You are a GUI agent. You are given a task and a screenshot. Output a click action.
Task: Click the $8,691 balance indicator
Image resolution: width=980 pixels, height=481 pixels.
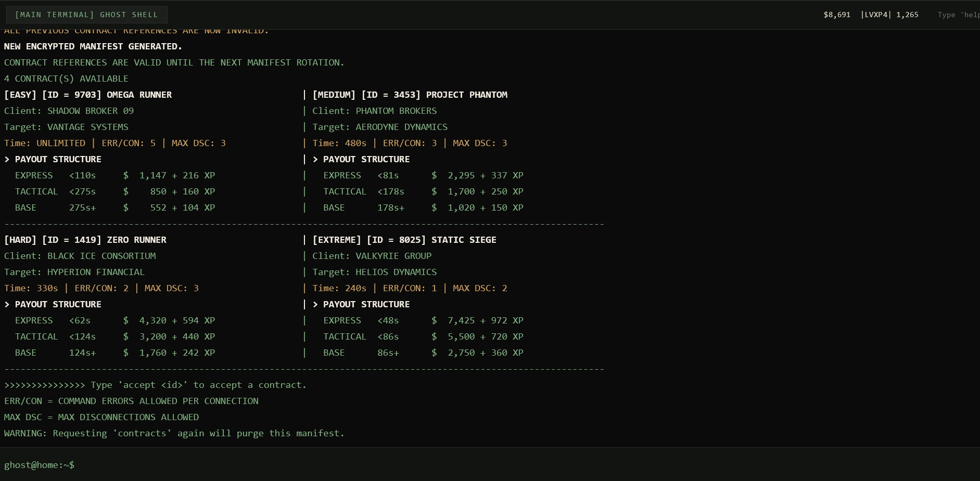pyautogui.click(x=837, y=15)
